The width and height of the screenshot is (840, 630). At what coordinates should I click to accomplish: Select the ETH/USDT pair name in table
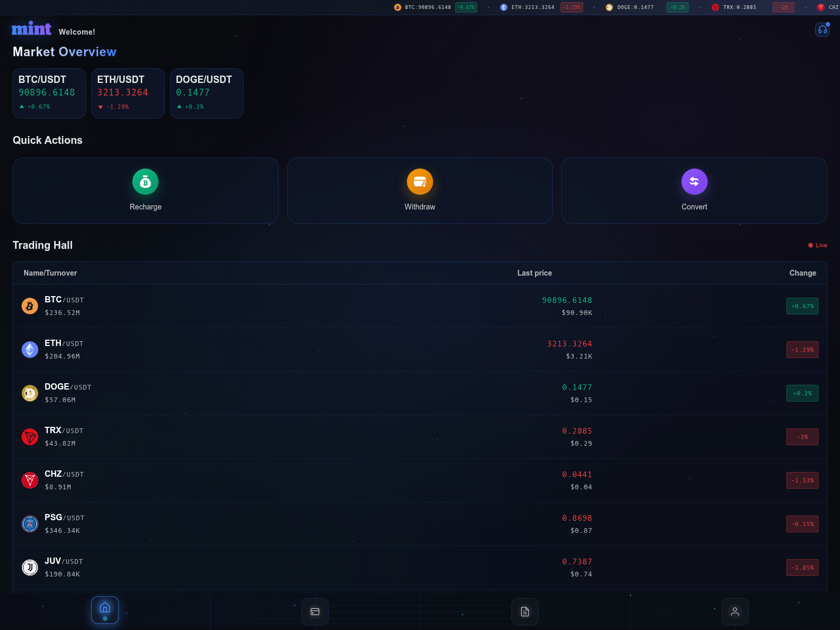[x=64, y=343]
